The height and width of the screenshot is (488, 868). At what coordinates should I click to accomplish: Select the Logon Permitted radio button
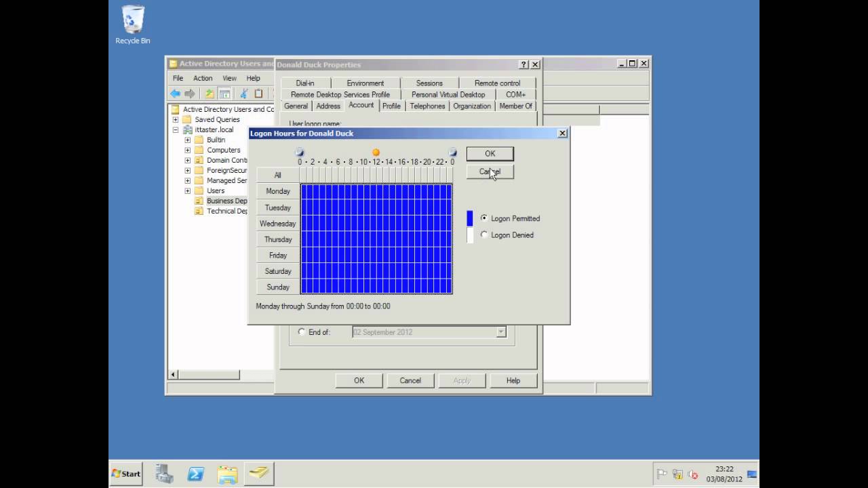(x=484, y=218)
